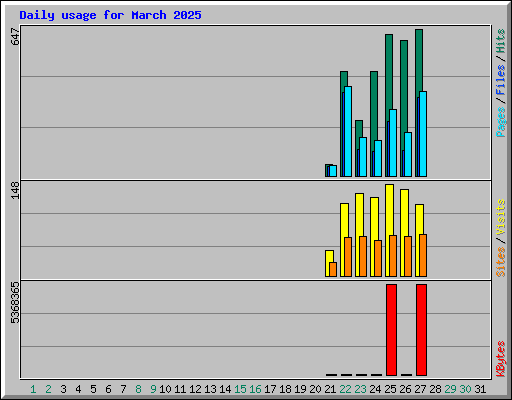Viewport: 512px width, 400px height.
Task: Click the Files legend label
Action: coord(500,80)
